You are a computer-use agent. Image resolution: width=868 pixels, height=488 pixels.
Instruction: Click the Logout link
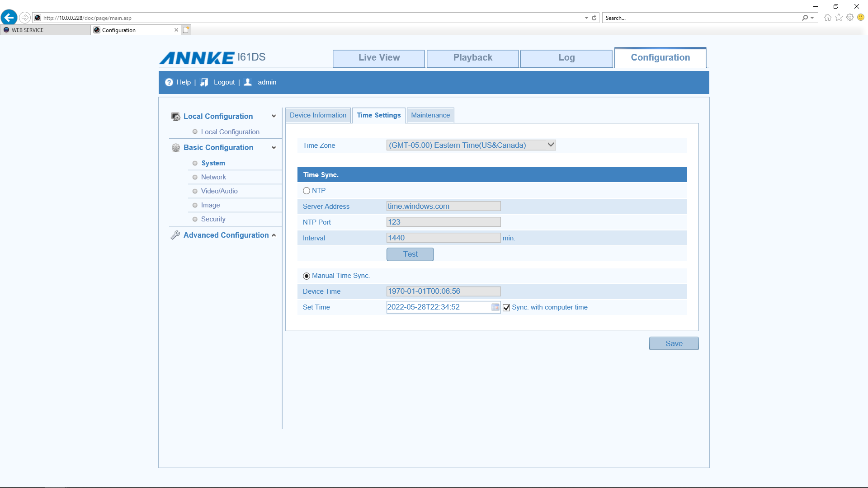tap(224, 82)
